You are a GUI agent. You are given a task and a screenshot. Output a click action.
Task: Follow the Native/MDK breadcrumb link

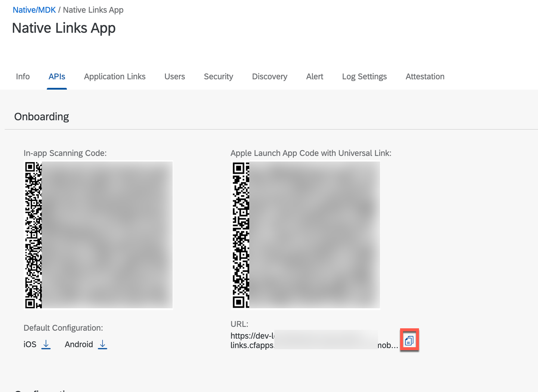point(34,10)
